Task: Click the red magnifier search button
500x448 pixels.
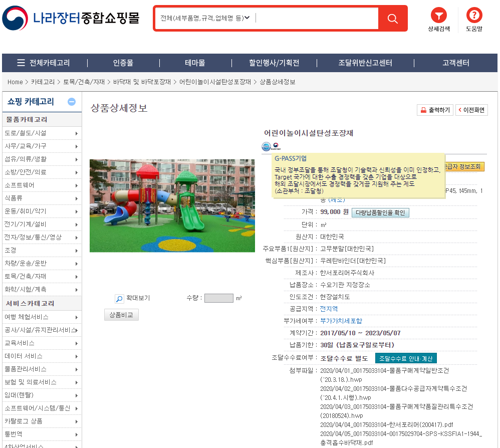Action: pos(393,19)
